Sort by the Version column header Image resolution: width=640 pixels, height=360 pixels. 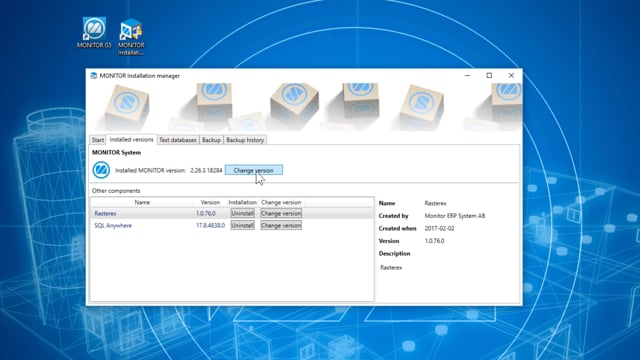coord(210,202)
